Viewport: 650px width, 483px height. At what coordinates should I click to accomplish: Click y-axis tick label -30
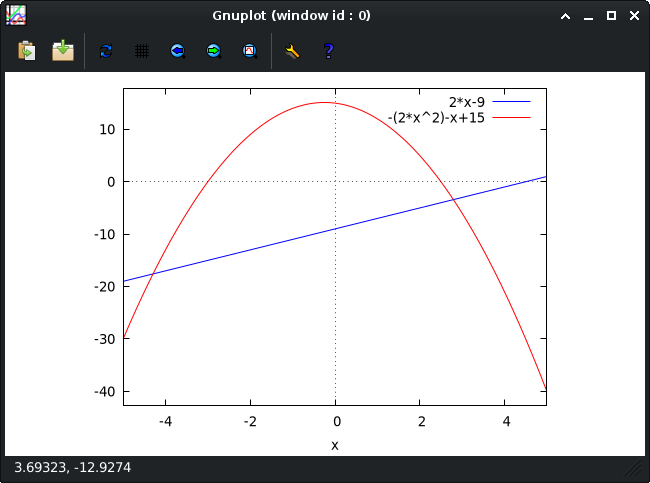coord(104,340)
